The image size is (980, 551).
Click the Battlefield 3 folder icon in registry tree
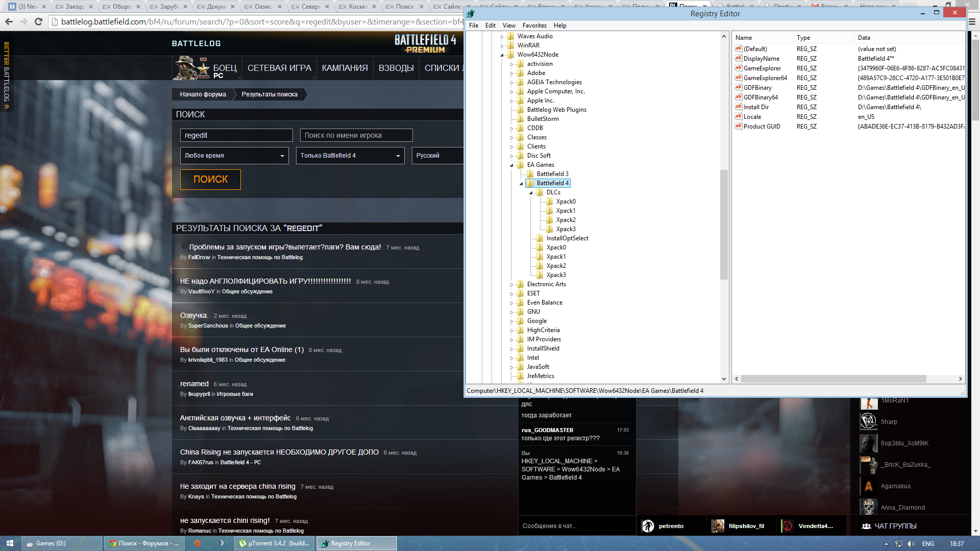(x=530, y=174)
